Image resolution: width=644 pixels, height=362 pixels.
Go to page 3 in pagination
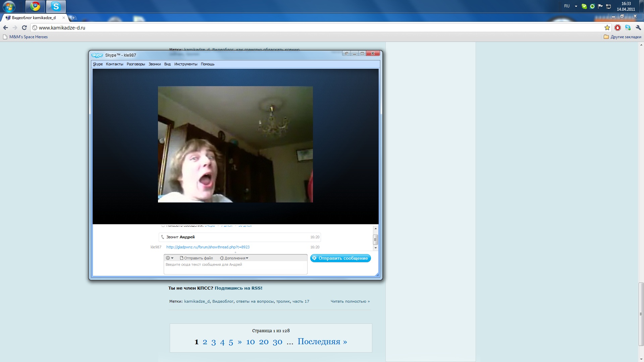pyautogui.click(x=214, y=342)
